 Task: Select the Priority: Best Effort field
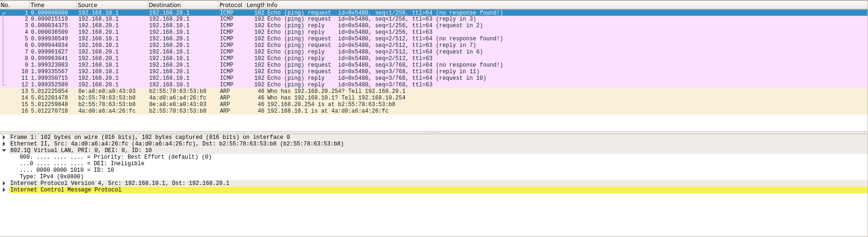click(115, 157)
